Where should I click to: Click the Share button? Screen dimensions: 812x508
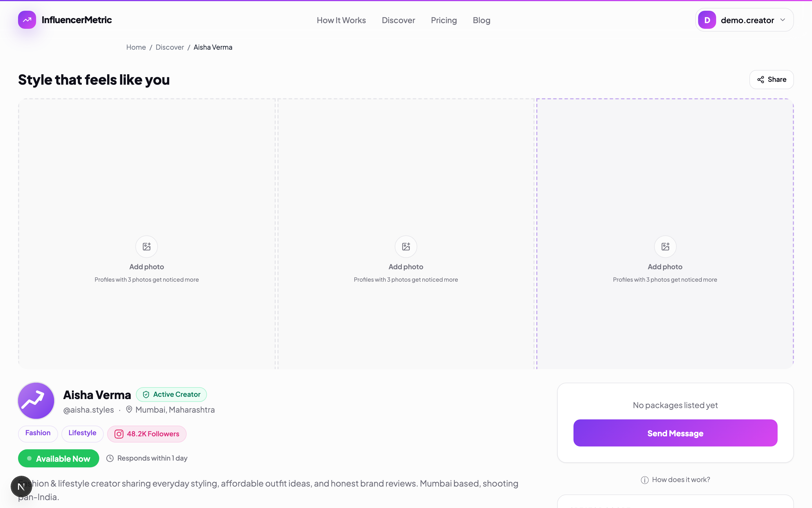(x=771, y=80)
